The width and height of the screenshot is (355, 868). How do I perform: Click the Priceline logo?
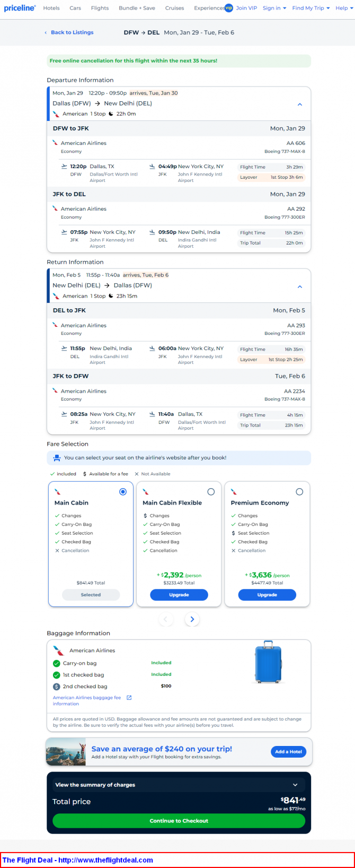click(20, 8)
